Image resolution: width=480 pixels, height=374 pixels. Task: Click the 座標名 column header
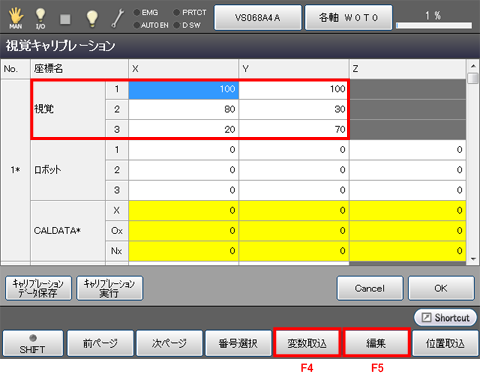[x=79, y=69]
